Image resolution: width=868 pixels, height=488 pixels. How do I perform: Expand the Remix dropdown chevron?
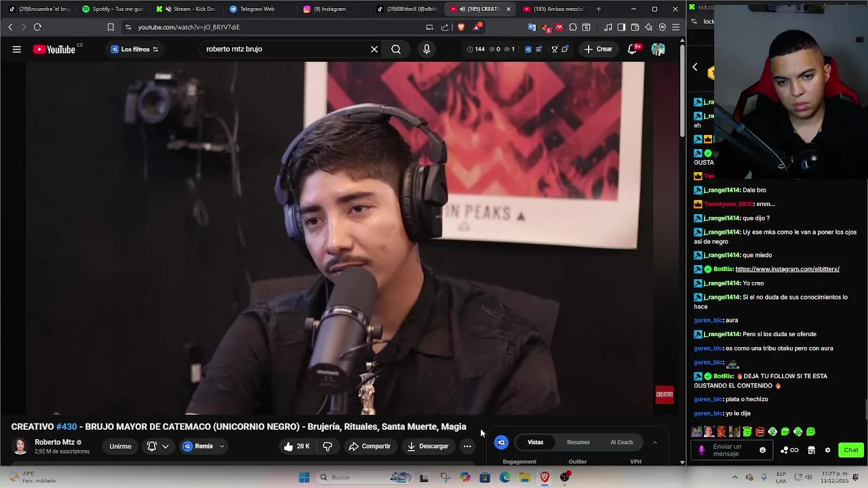coord(221,446)
